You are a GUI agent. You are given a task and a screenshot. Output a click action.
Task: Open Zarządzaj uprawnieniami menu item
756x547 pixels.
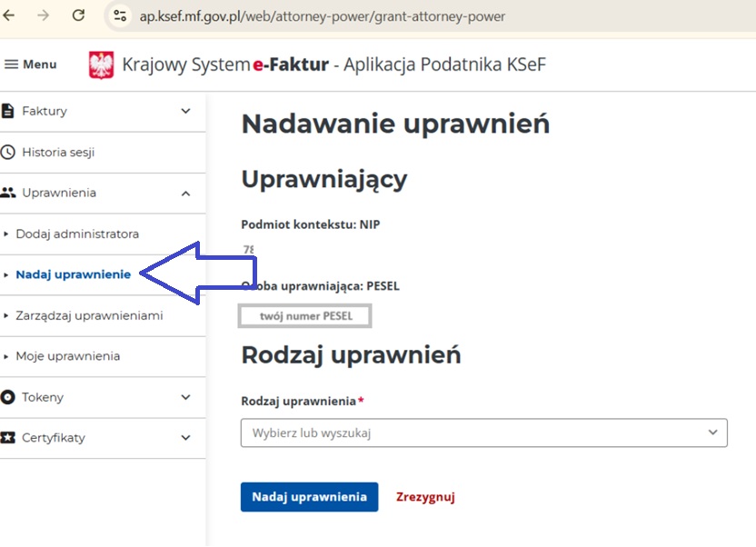[x=89, y=315]
